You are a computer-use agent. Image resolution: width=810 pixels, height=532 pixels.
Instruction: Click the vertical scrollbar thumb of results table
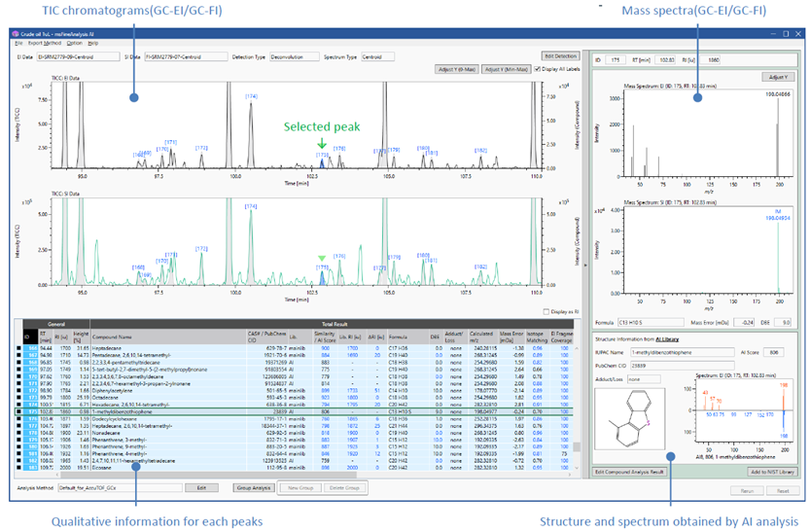[577, 446]
